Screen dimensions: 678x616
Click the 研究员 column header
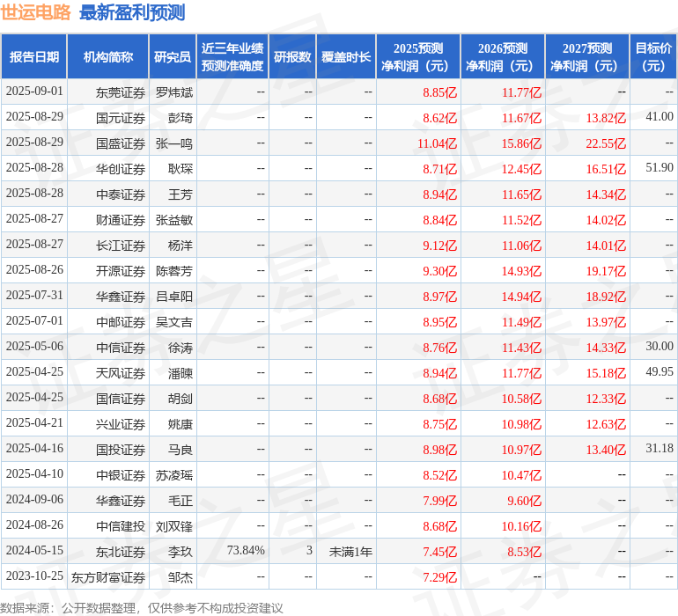pos(173,56)
